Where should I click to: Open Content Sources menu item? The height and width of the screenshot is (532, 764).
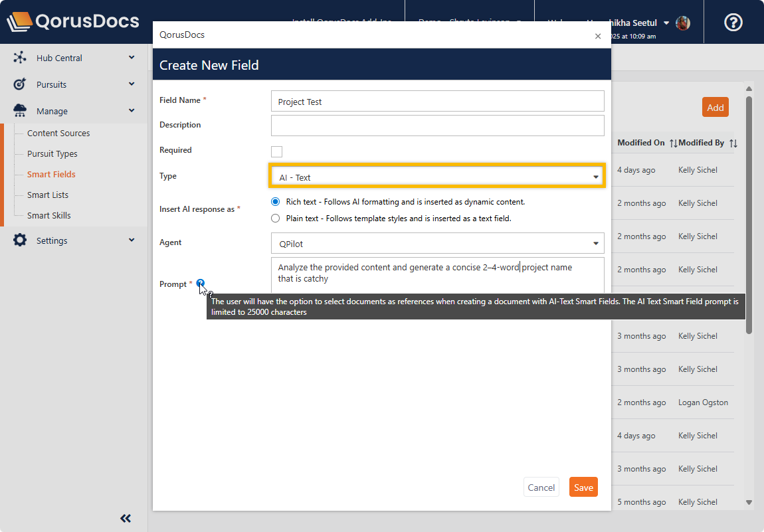click(58, 133)
